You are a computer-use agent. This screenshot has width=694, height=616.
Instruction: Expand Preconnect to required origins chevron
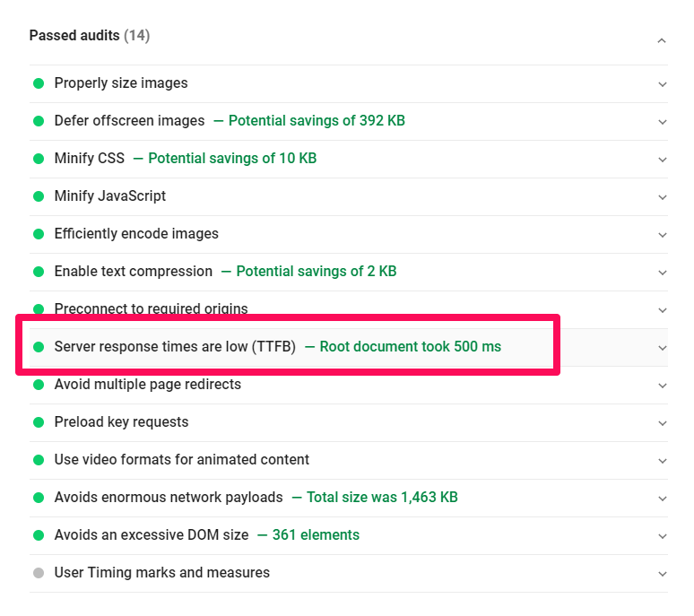[662, 309]
